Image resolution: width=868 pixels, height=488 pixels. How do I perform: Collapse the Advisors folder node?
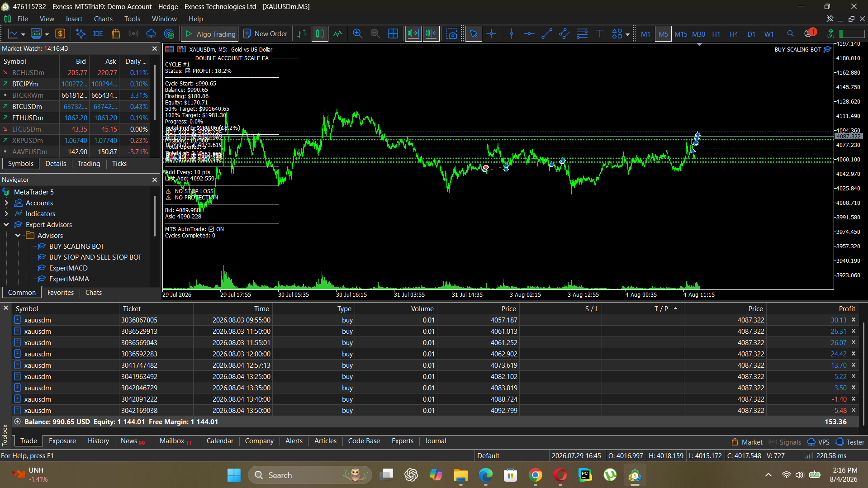[x=18, y=236]
